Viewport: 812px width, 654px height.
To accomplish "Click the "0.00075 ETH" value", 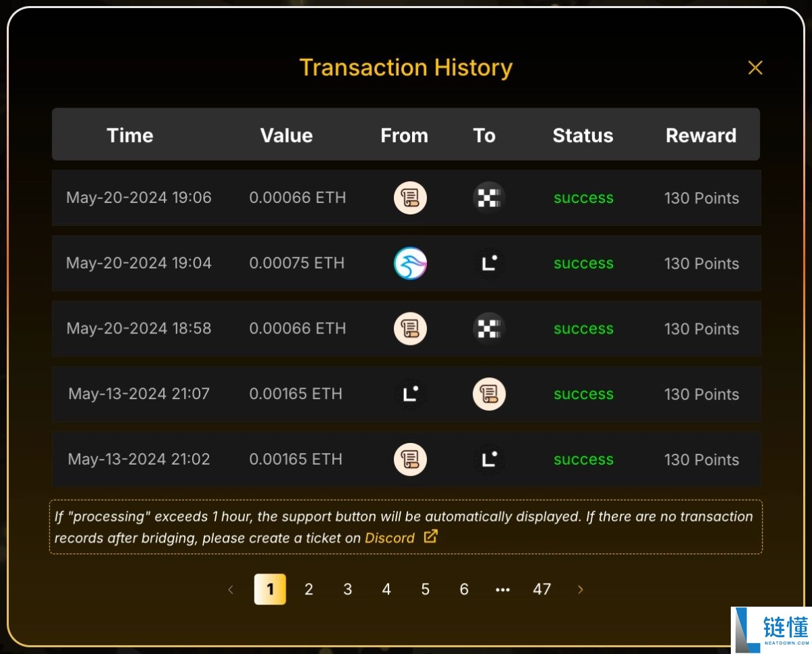I will click(297, 263).
